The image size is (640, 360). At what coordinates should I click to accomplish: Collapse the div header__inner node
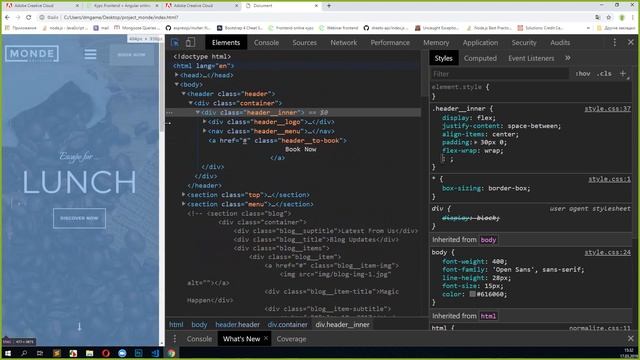pyautogui.click(x=198, y=112)
